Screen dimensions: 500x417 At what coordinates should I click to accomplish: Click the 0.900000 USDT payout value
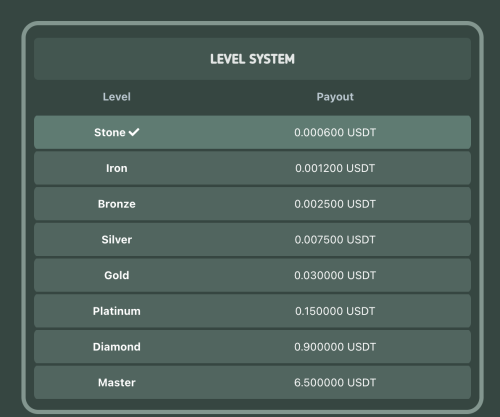(x=335, y=347)
